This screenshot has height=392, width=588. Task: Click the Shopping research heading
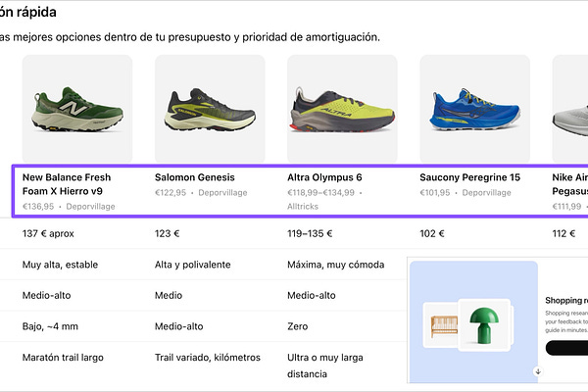pos(566,300)
